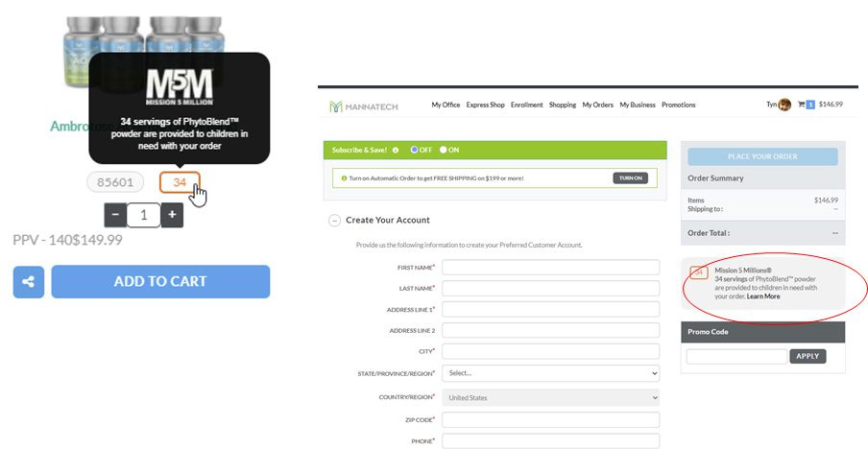Click the 85601 item number pill
This screenshot has height=449, width=868.
(115, 182)
